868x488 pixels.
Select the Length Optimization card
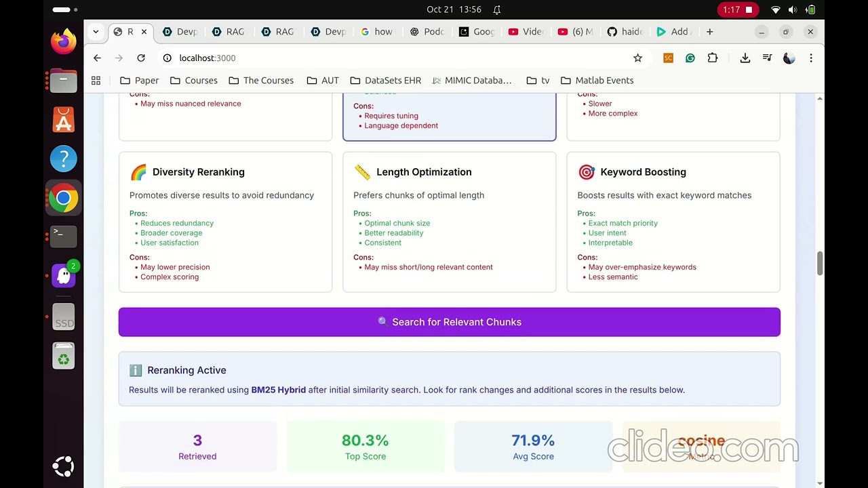coord(450,222)
